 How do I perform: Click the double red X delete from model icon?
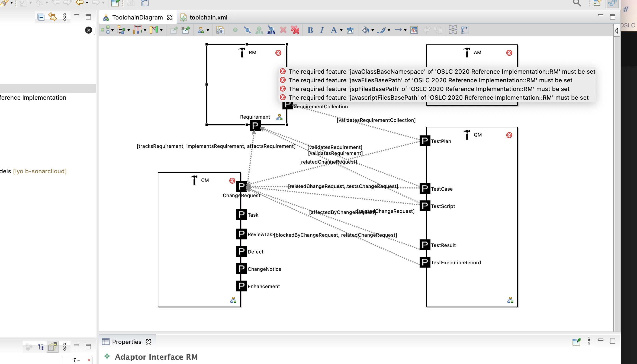point(295,30)
